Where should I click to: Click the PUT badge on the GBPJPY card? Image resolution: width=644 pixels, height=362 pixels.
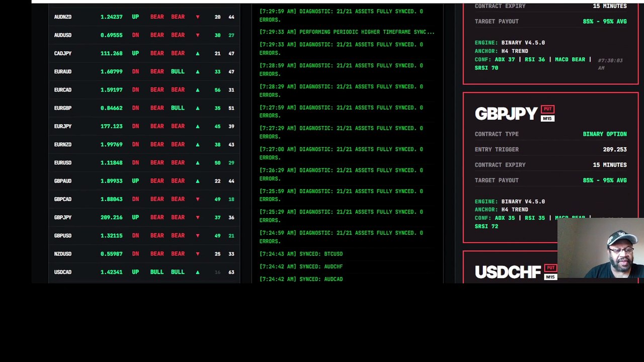click(547, 109)
